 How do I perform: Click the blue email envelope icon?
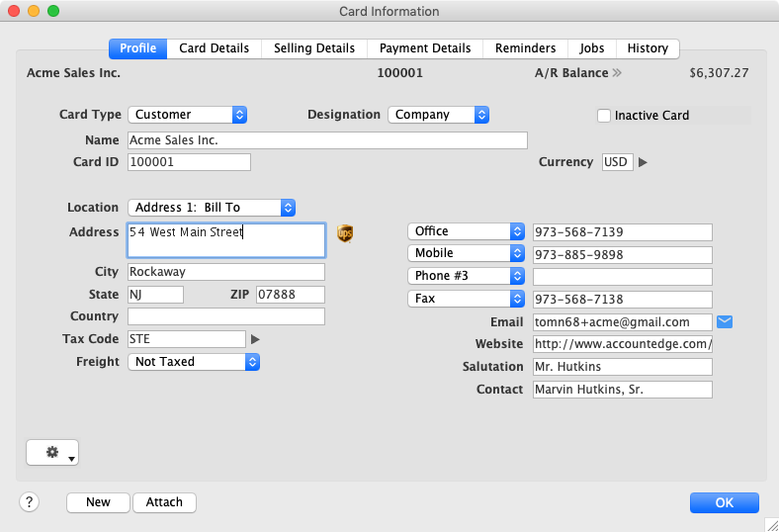tap(725, 322)
